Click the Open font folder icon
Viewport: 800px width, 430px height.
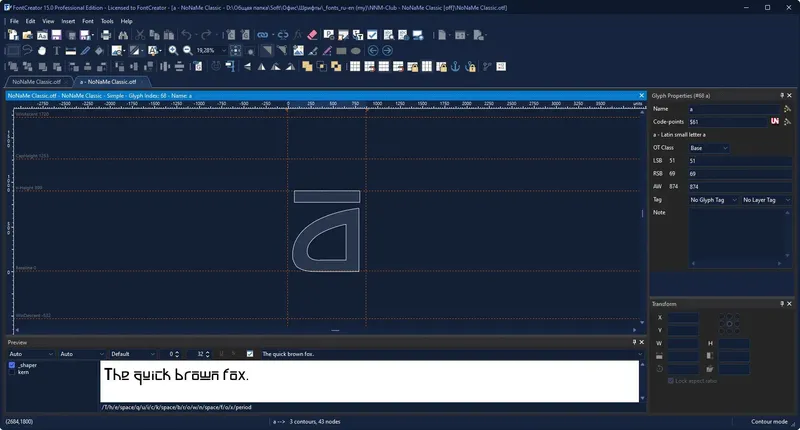pos(28,35)
